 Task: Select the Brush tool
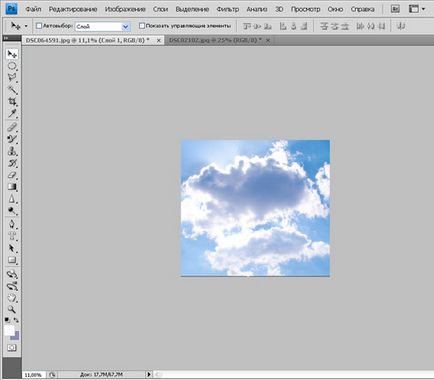(x=12, y=139)
